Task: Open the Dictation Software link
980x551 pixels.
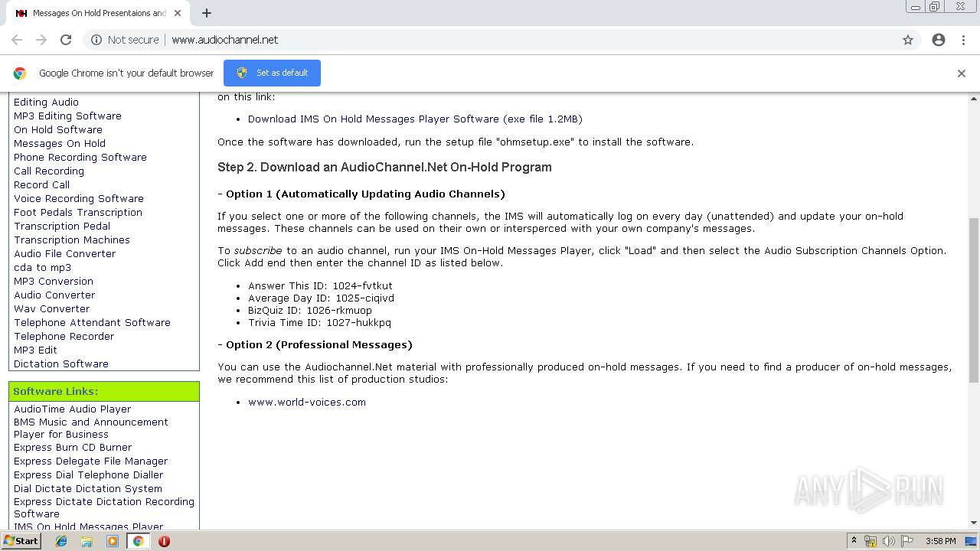Action: tap(61, 364)
